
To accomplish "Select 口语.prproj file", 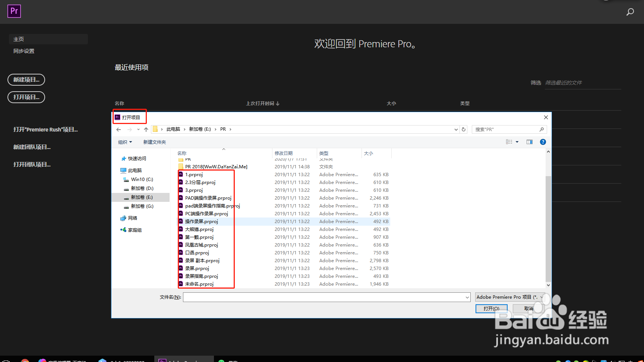I will (197, 253).
